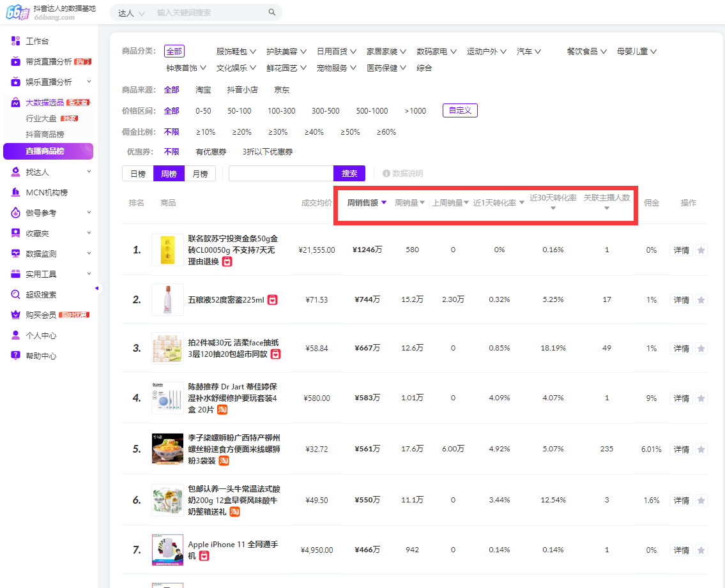Star the 联名款苏宁投资金条 product to favorites
This screenshot has height=588, width=725.
coord(701,250)
